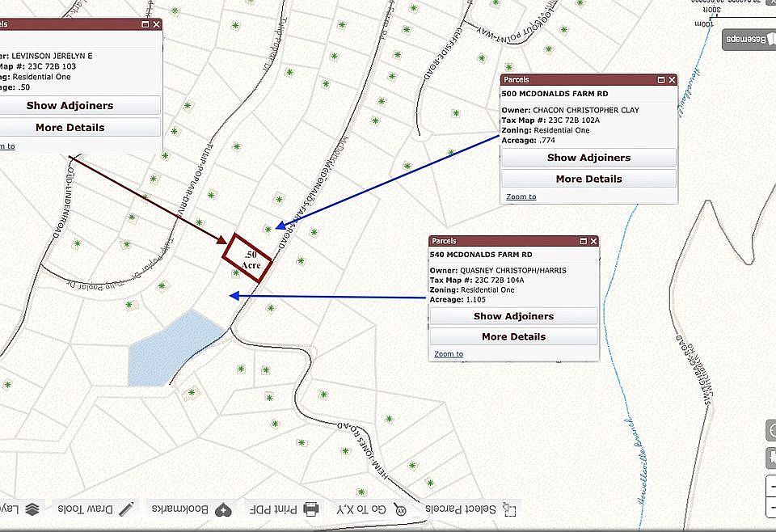Viewport: 776px width, 532px height.
Task: Click Zoom to link in Chacon popup
Action: click(x=521, y=196)
